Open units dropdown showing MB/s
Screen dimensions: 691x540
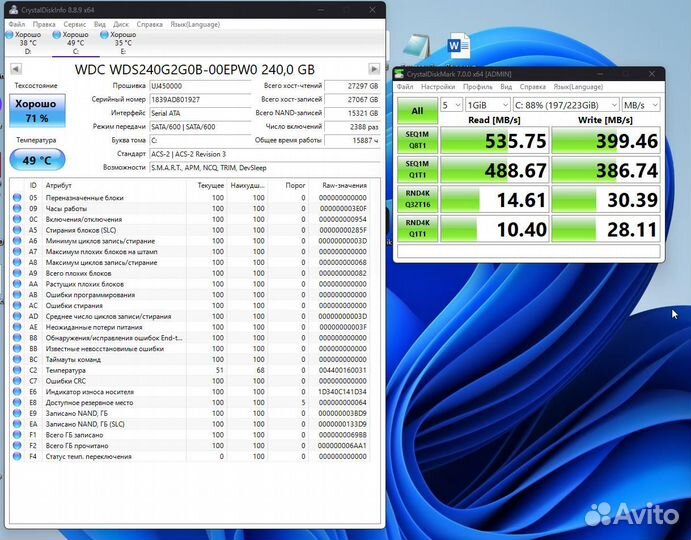click(x=641, y=105)
